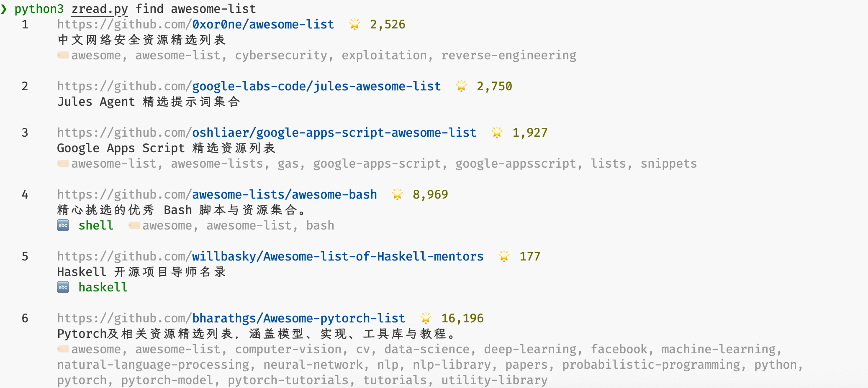Open the oshliaer/google-apps-script-awesome-list link
The height and width of the screenshot is (388, 868).
334,132
